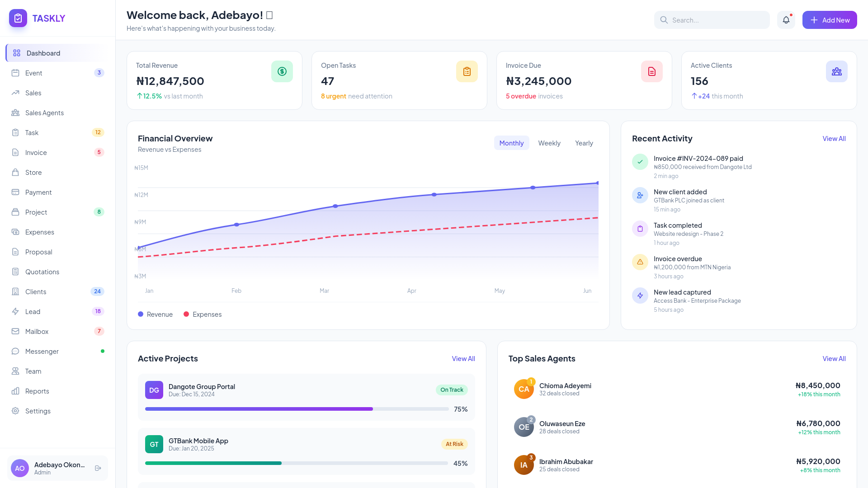Click the Dangote Group Portal progress bar
This screenshot has height=488, width=868.
tap(297, 409)
